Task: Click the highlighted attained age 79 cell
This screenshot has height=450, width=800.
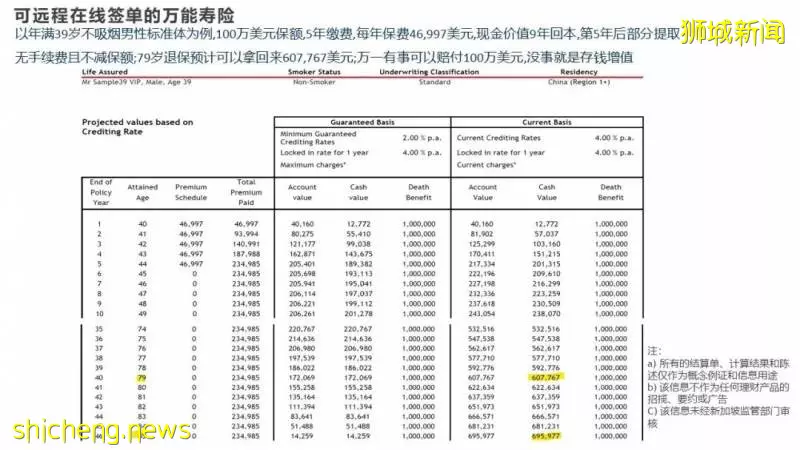Action: [142, 378]
